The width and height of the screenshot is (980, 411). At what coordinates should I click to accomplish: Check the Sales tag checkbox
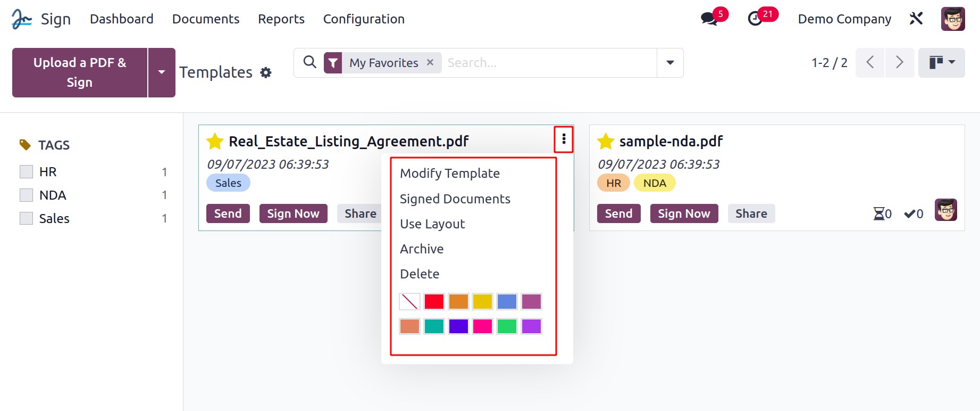click(26, 218)
